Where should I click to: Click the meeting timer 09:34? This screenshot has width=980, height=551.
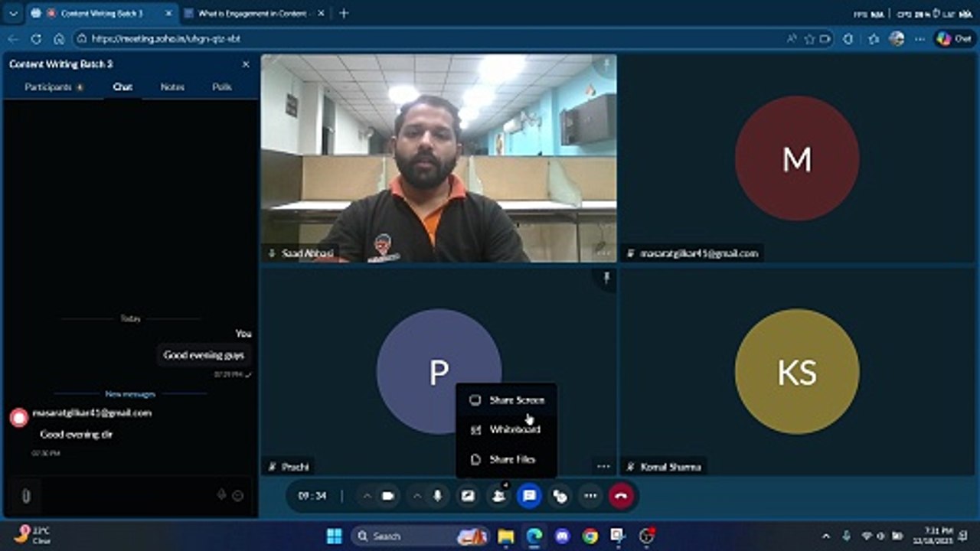point(312,496)
